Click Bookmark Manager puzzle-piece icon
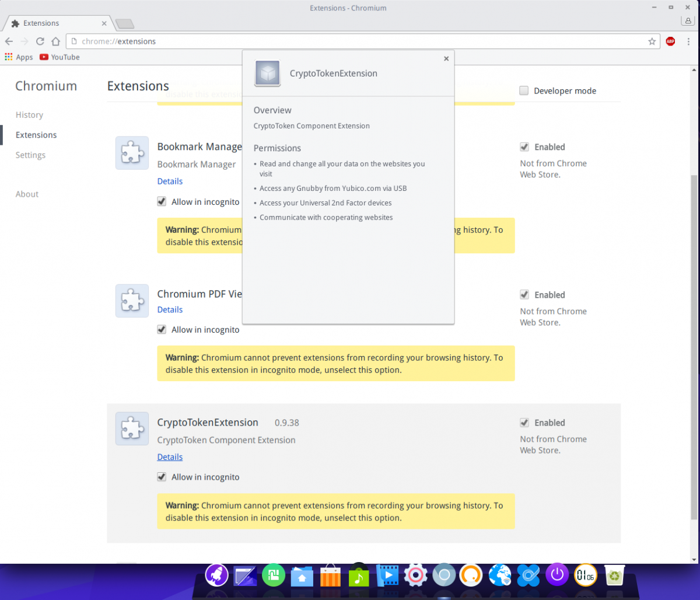Screen dimensions: 700x600 click(132, 153)
